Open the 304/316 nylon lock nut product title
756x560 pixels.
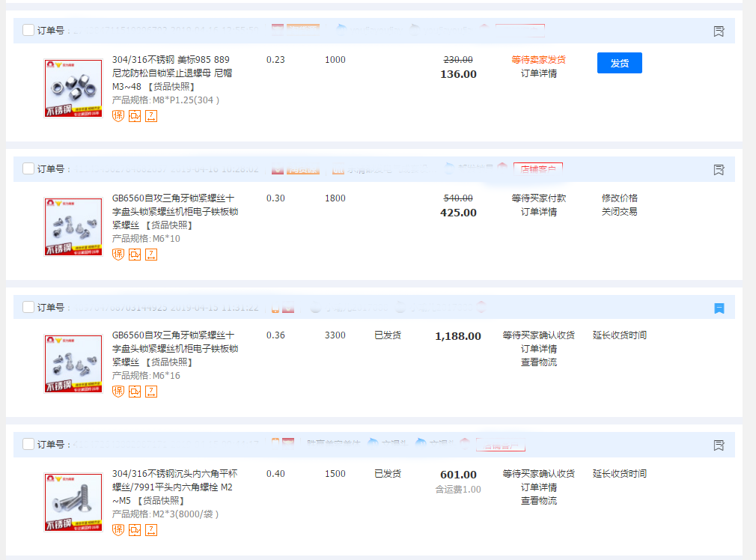click(171, 60)
